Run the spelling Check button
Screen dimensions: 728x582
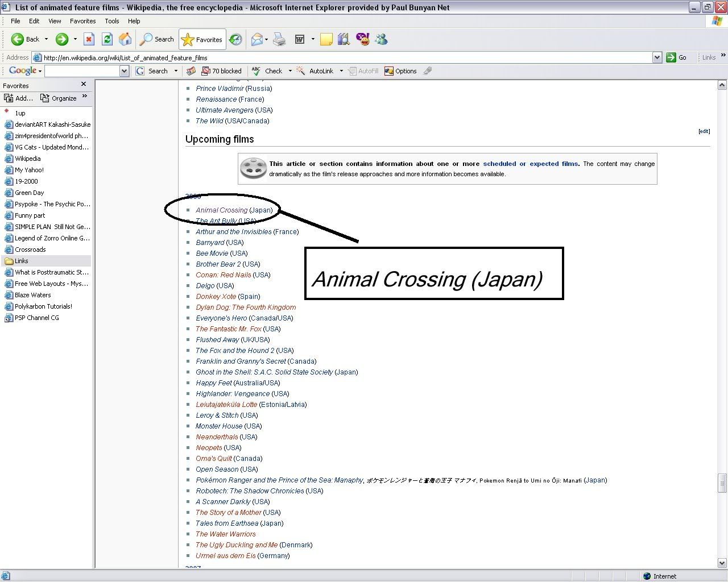tap(267, 71)
